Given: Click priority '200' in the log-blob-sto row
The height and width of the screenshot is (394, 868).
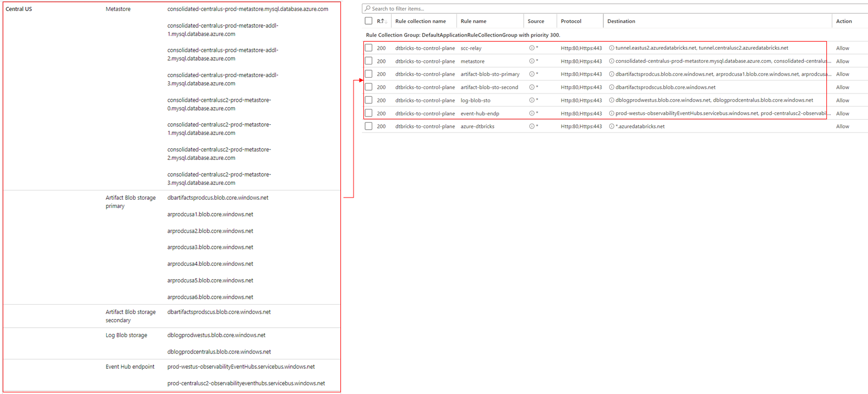Looking at the screenshot, I should point(381,100).
